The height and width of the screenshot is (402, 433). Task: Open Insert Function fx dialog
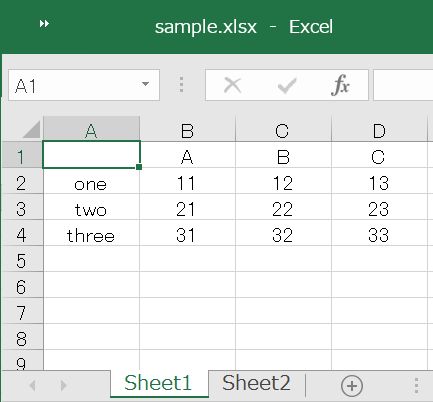[341, 85]
